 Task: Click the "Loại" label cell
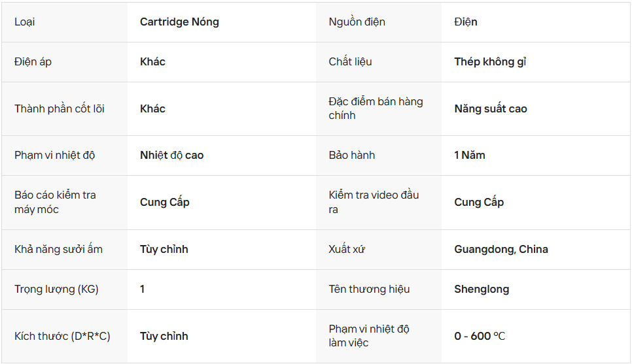coord(25,22)
